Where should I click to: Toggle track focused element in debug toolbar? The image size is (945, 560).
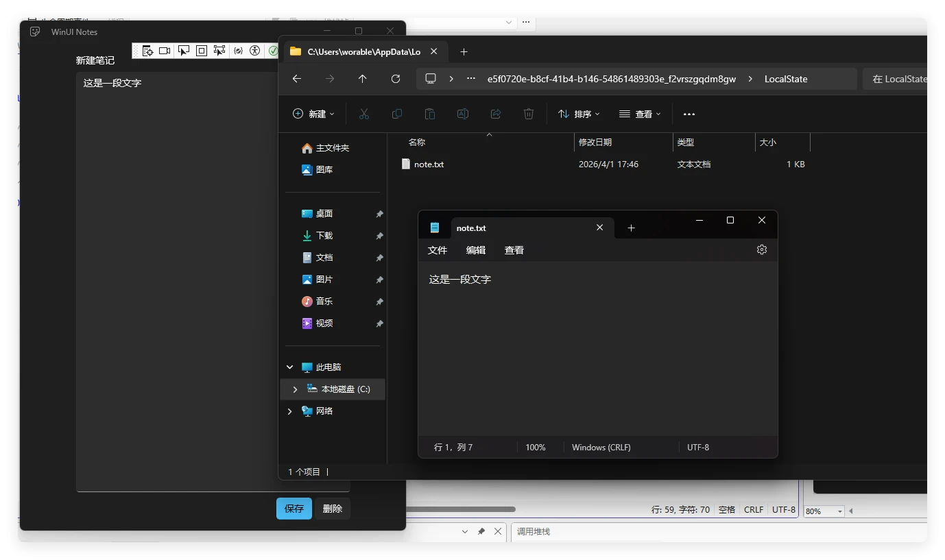click(x=219, y=51)
